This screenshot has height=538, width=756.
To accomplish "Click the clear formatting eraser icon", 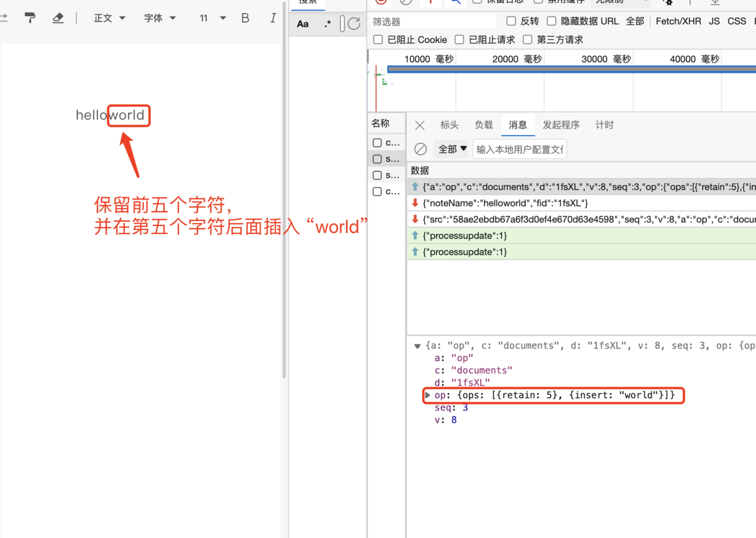I will tap(58, 18).
